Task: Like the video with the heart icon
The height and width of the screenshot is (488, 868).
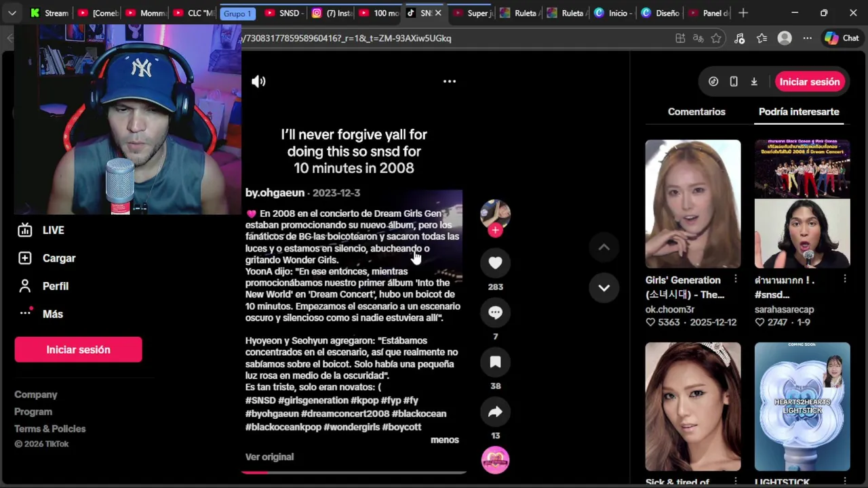Action: (x=495, y=263)
